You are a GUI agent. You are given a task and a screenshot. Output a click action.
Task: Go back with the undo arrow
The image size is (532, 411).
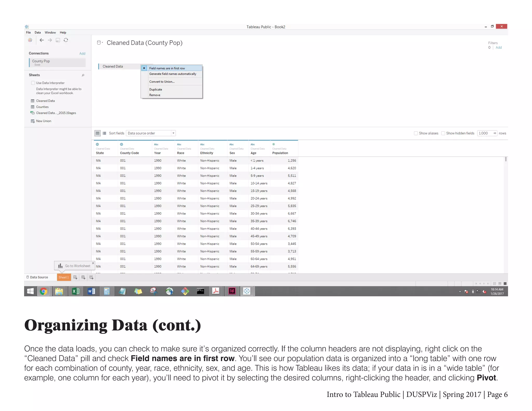point(42,40)
